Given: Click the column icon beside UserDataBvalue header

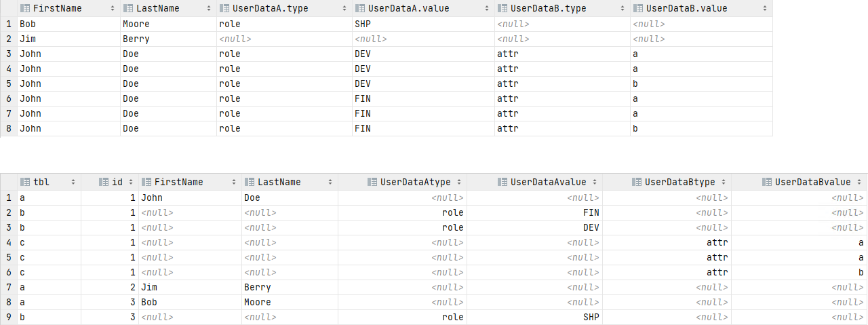Looking at the screenshot, I should pyautogui.click(x=767, y=182).
